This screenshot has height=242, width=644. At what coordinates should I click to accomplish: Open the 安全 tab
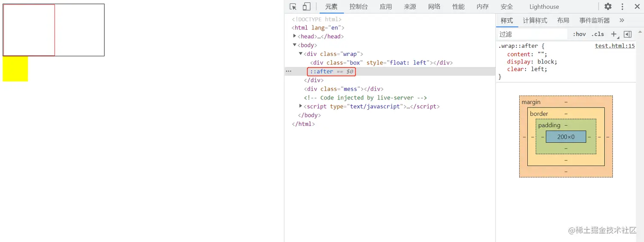(507, 6)
